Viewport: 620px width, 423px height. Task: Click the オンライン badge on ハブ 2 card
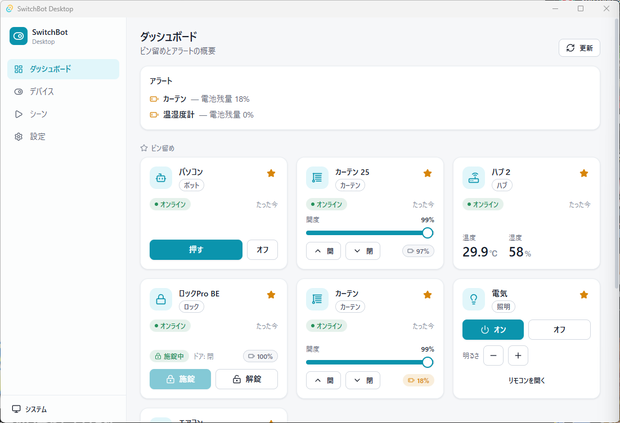coord(483,204)
